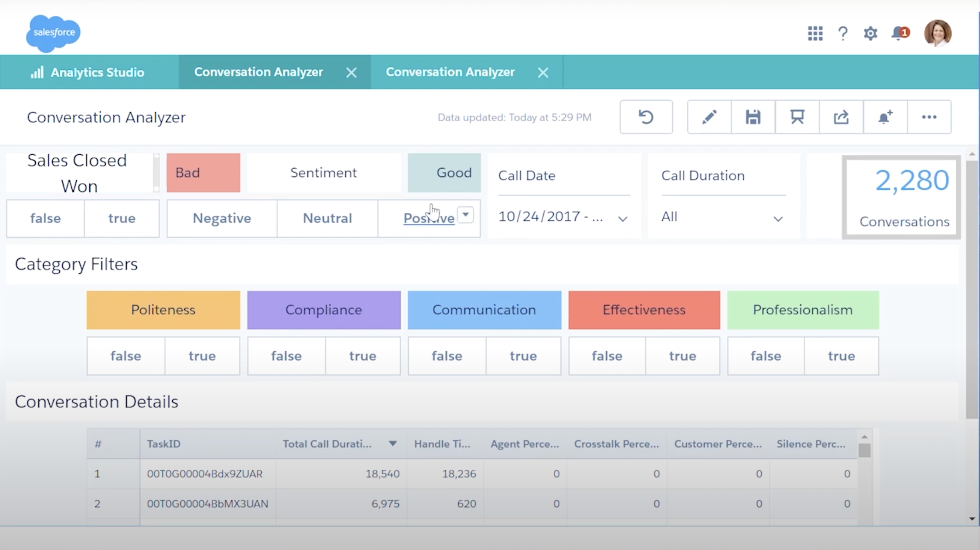The width and height of the screenshot is (980, 550).
Task: Select the first Conversation Analyzer tab
Action: point(258,72)
